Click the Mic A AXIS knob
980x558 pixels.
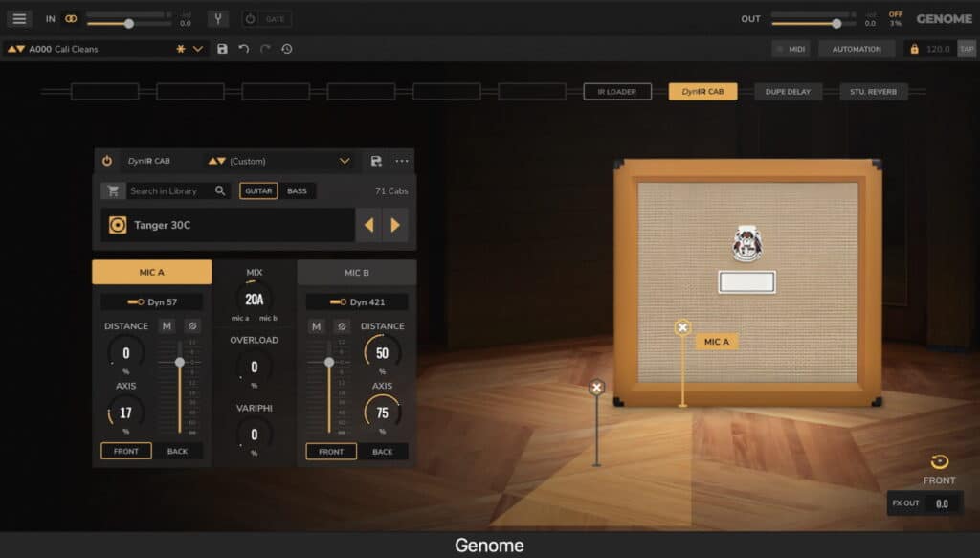pos(125,413)
